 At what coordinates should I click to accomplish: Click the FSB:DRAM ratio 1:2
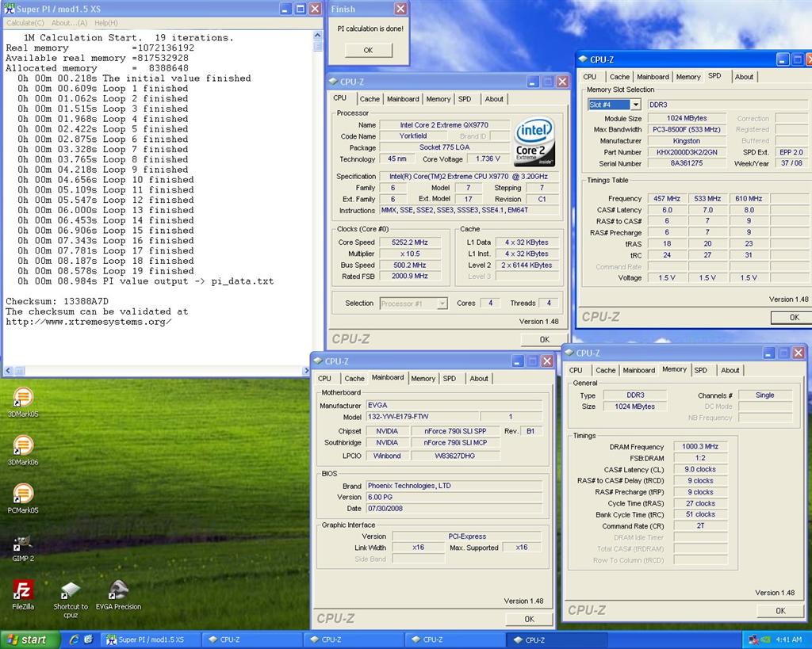click(700, 457)
